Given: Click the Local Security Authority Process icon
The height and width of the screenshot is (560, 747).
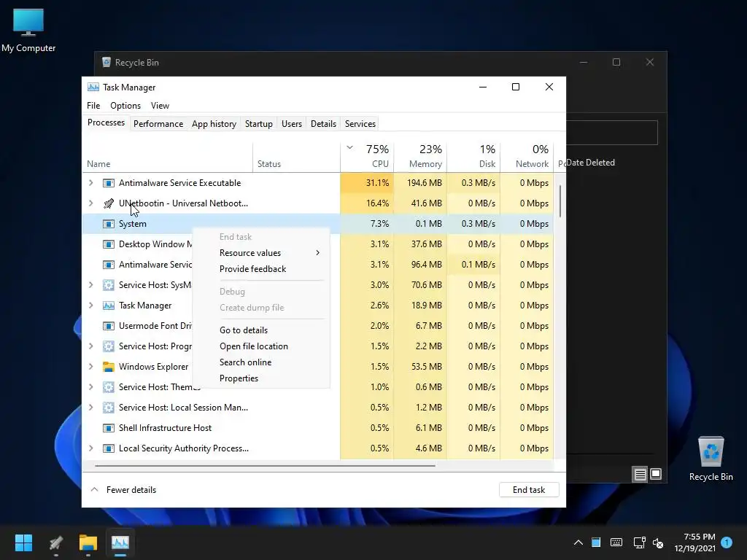Looking at the screenshot, I should [x=109, y=448].
